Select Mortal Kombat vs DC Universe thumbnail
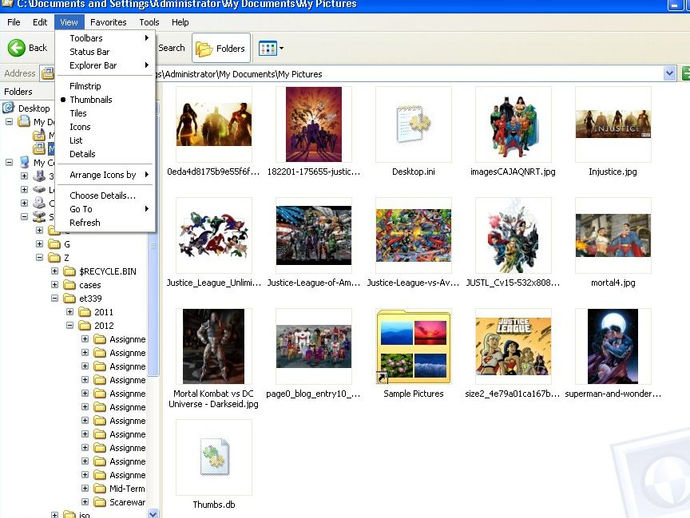Viewport: 690px width, 518px height. coord(214,346)
